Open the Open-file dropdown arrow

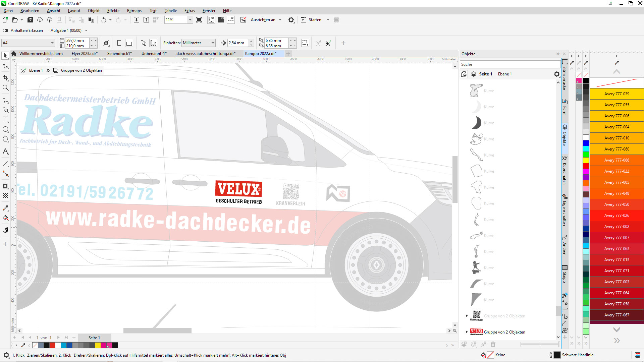click(22, 20)
